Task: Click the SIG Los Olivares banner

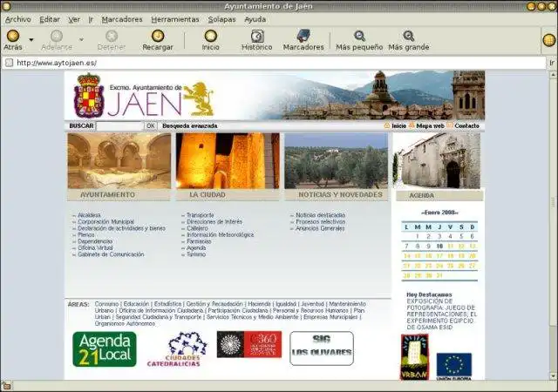Action: [322, 348]
